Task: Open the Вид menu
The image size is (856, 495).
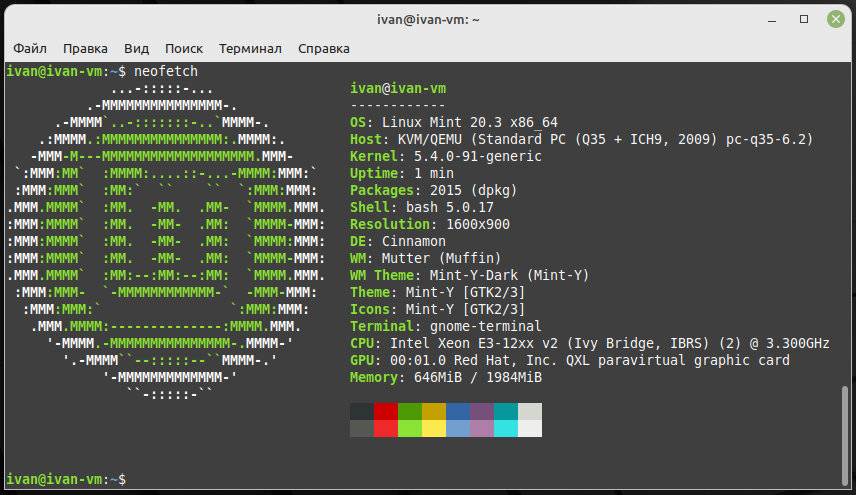Action: (x=136, y=48)
